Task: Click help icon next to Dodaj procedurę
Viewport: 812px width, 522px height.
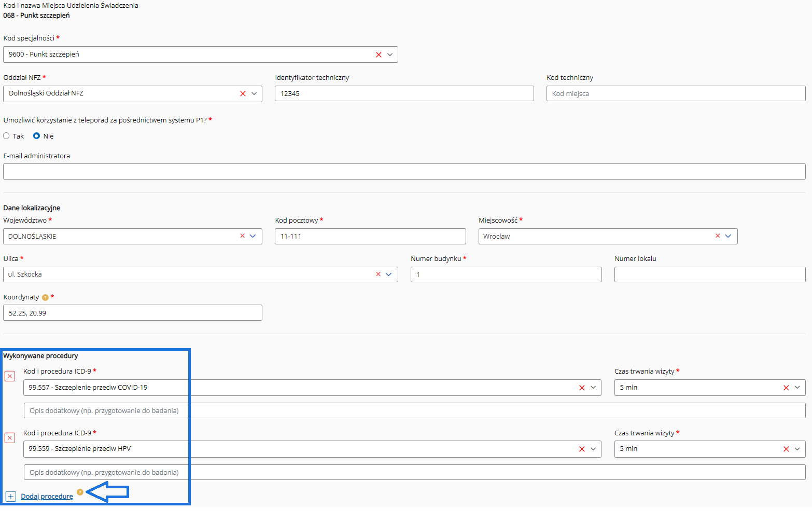Action: click(80, 492)
